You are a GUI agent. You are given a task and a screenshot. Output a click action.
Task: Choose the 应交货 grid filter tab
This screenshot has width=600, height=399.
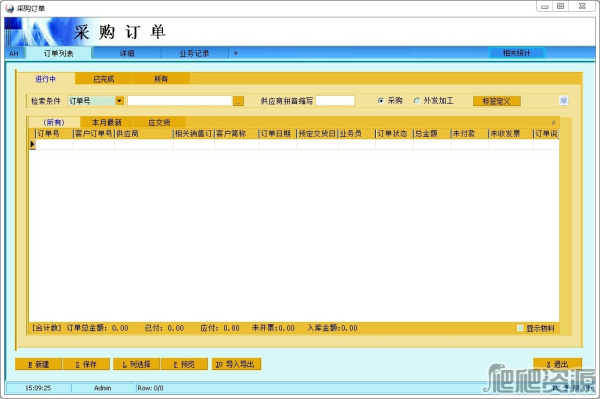pyautogui.click(x=159, y=122)
